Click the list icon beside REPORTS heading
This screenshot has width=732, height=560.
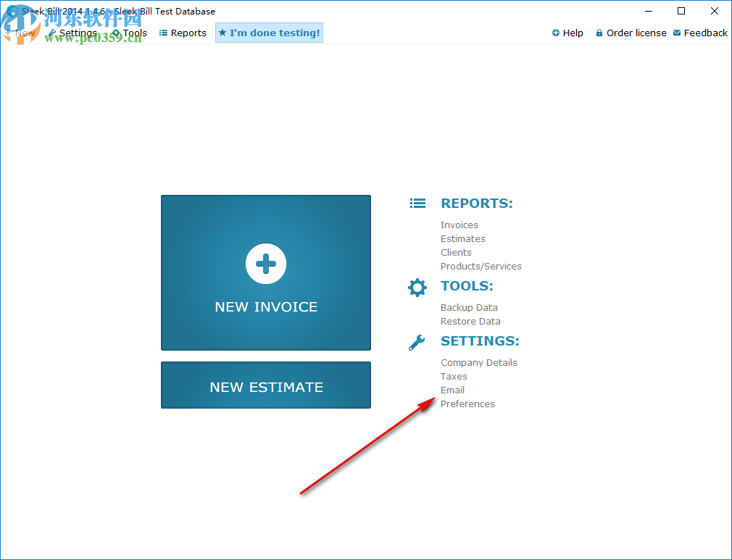(417, 204)
